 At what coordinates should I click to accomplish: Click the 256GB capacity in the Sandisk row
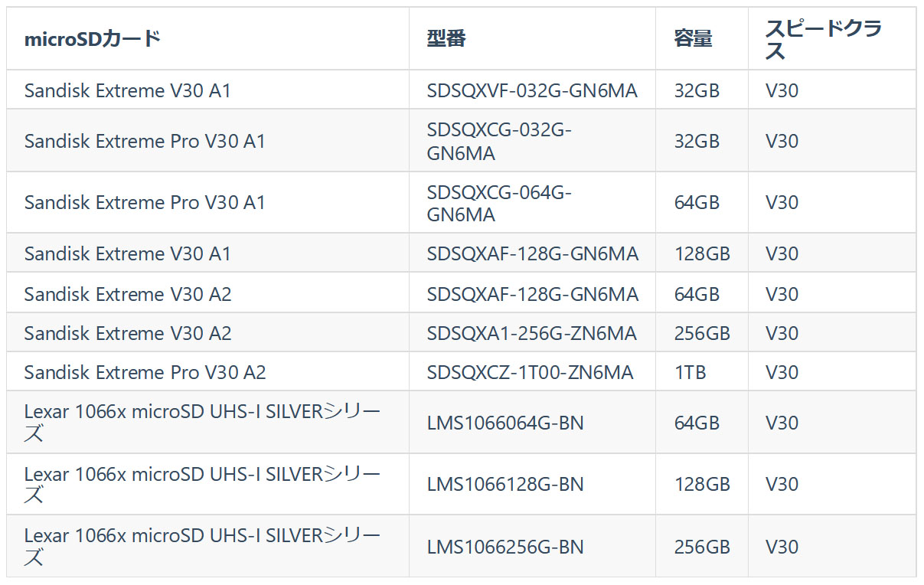click(702, 333)
